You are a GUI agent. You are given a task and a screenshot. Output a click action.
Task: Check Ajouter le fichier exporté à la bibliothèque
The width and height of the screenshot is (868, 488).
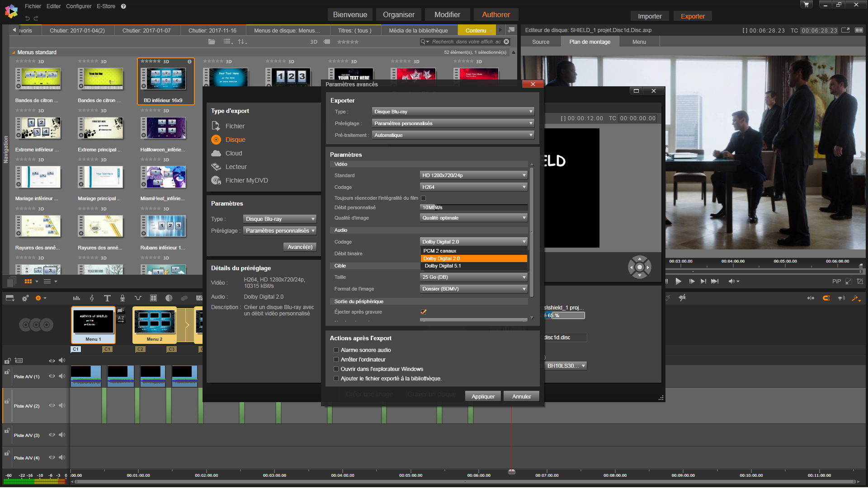click(x=336, y=378)
